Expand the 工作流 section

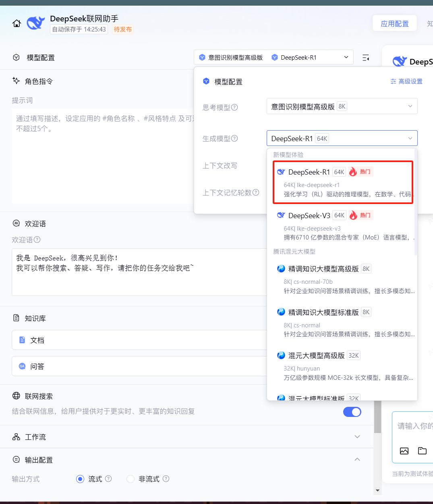click(357, 437)
